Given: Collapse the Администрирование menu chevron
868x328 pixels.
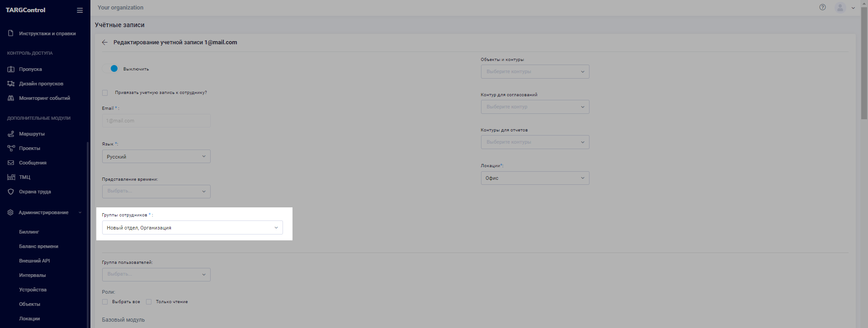Looking at the screenshot, I should pyautogui.click(x=80, y=212).
